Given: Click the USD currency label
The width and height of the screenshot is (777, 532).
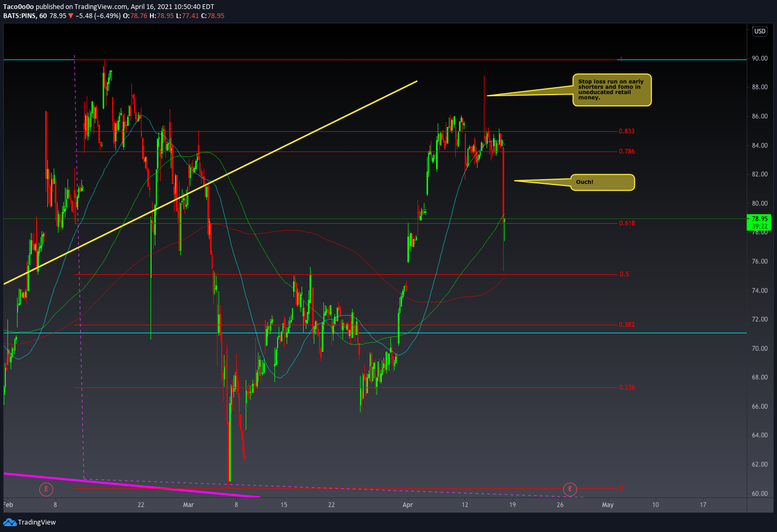Looking at the screenshot, I should click(759, 31).
